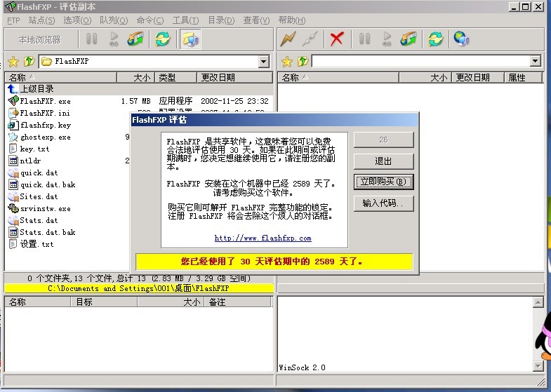
Task: Click the remote path input field
Action: 421,61
